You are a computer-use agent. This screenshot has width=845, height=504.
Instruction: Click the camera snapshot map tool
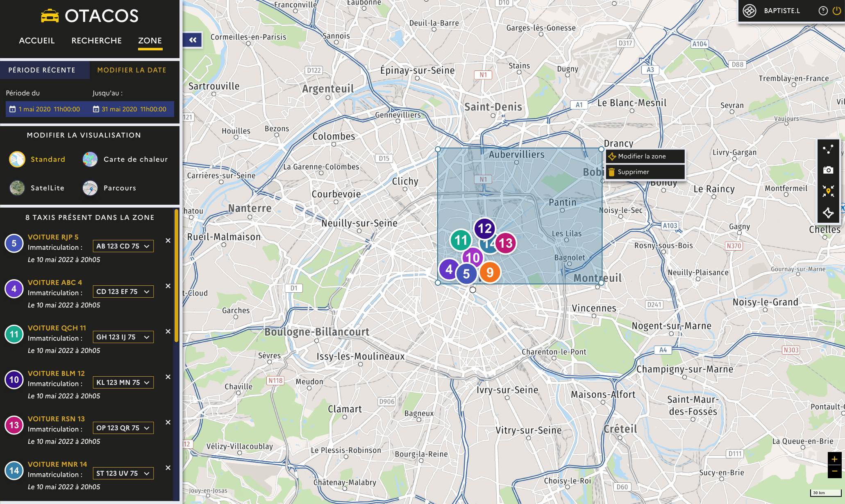coord(828,170)
